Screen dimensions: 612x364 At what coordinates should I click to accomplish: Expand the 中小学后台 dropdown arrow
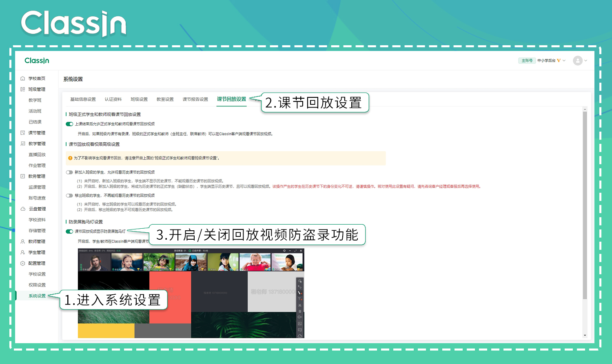click(x=564, y=60)
